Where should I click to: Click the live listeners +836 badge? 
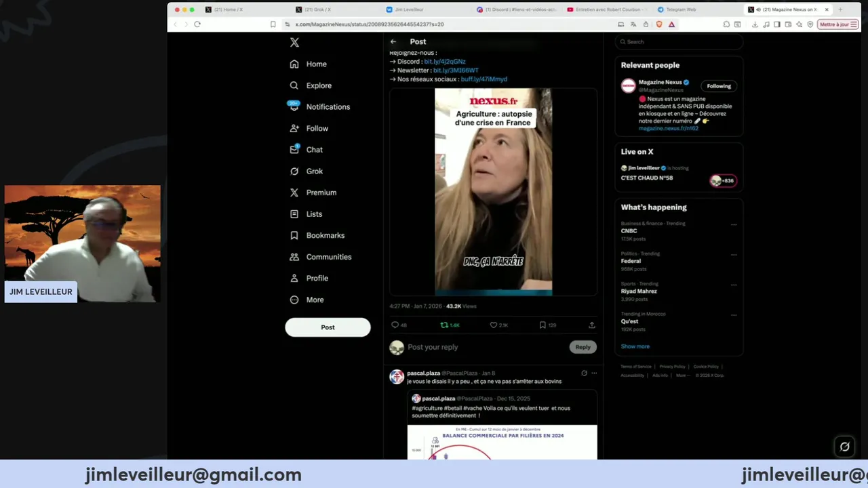point(723,180)
